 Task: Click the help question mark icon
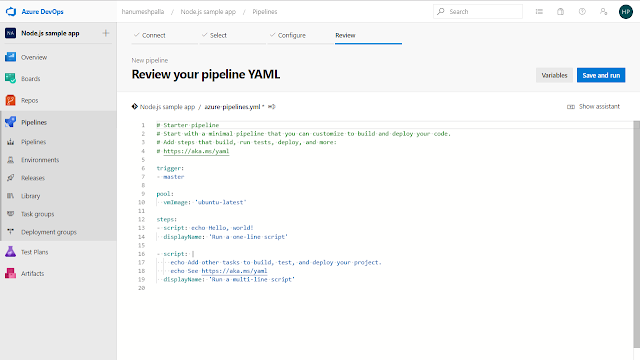[x=582, y=11]
